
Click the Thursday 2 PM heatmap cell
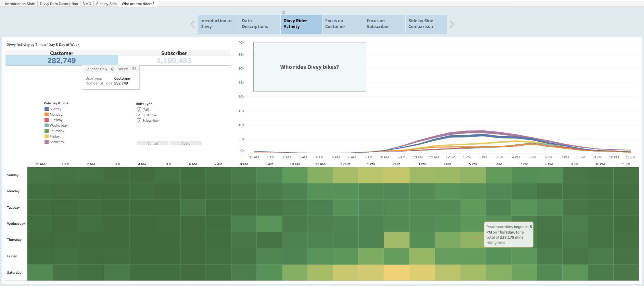point(396,240)
